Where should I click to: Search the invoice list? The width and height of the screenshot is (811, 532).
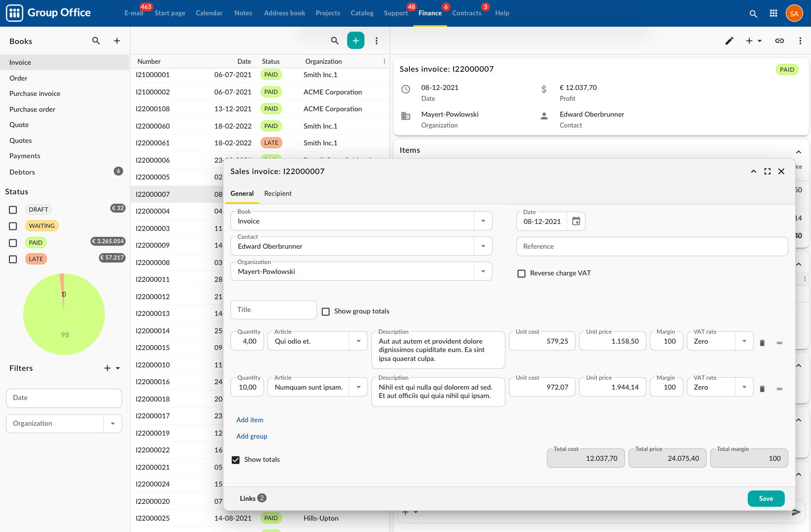(x=335, y=41)
